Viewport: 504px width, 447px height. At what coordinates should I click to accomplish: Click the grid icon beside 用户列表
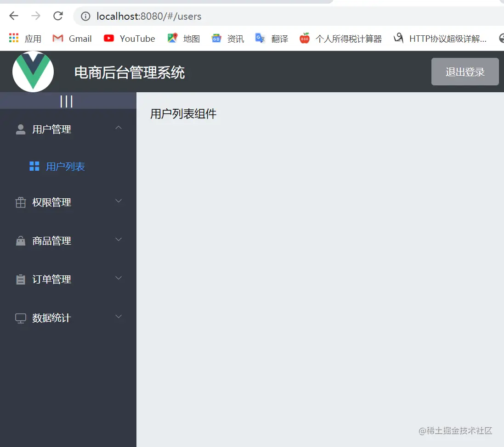pos(34,166)
